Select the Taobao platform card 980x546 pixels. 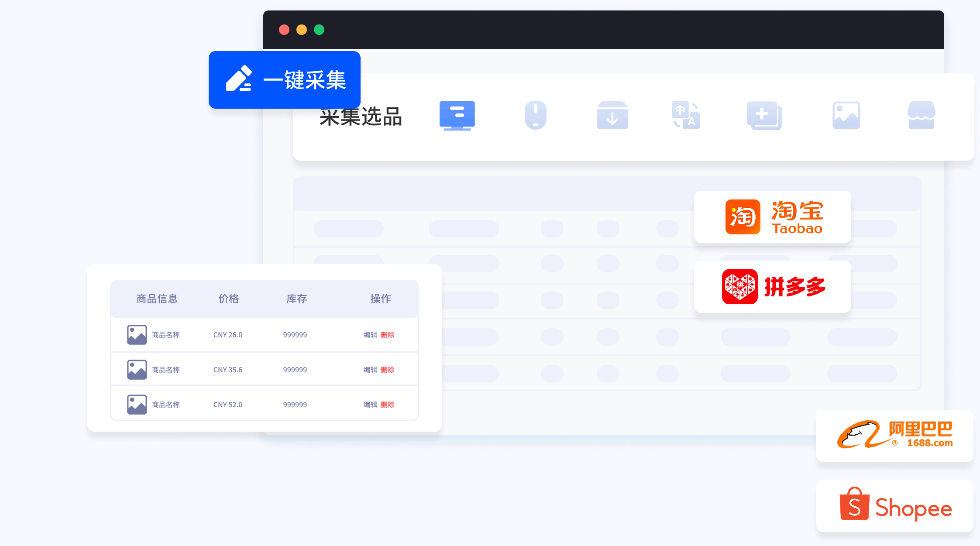pos(772,217)
